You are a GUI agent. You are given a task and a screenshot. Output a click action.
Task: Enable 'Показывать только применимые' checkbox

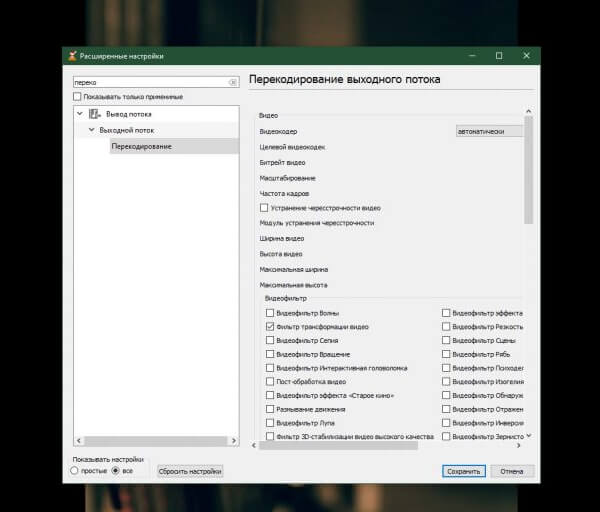point(77,97)
